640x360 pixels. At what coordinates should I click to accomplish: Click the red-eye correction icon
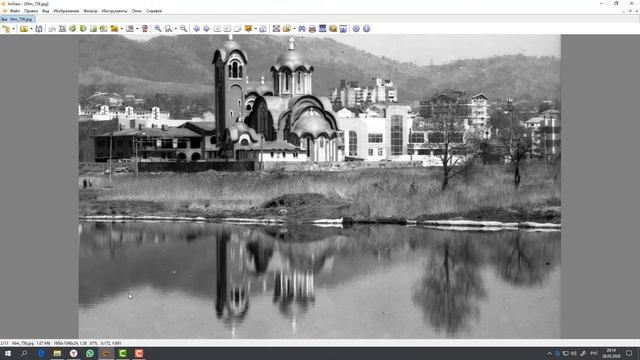144,29
